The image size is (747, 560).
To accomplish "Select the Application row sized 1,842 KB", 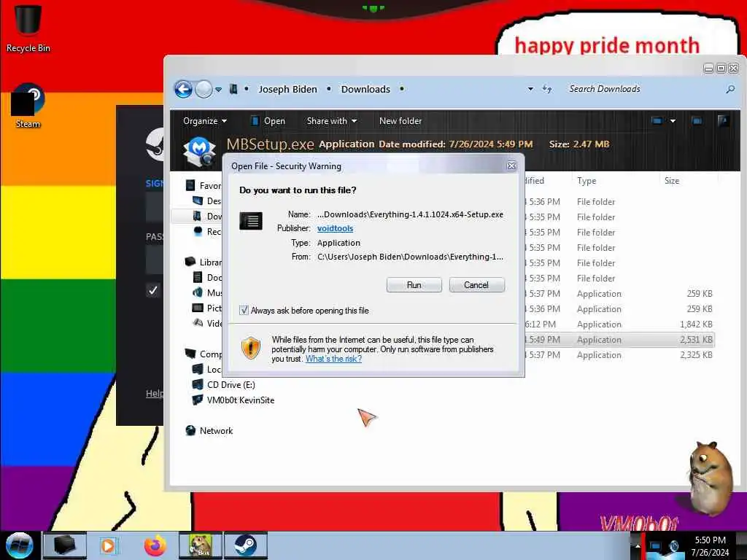I will coord(619,324).
